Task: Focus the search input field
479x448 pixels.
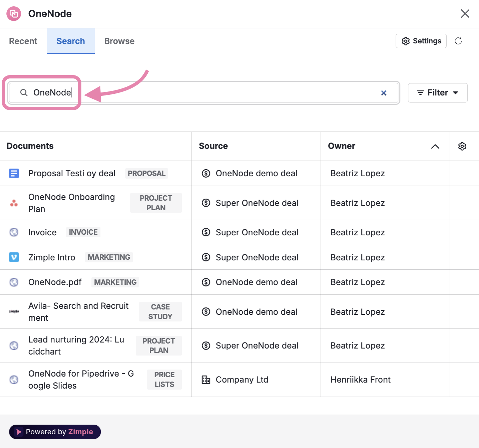Action: pyautogui.click(x=203, y=93)
